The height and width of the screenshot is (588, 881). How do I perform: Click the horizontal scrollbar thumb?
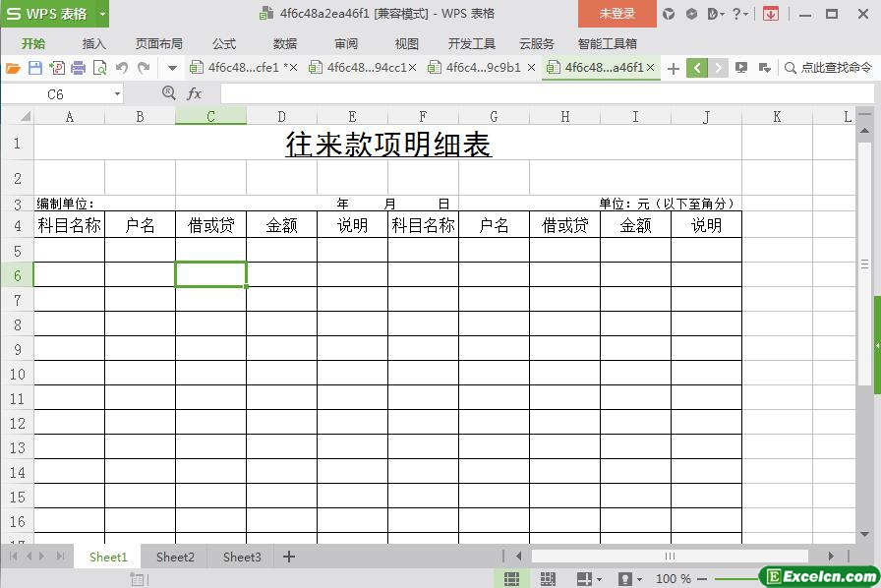(x=670, y=557)
